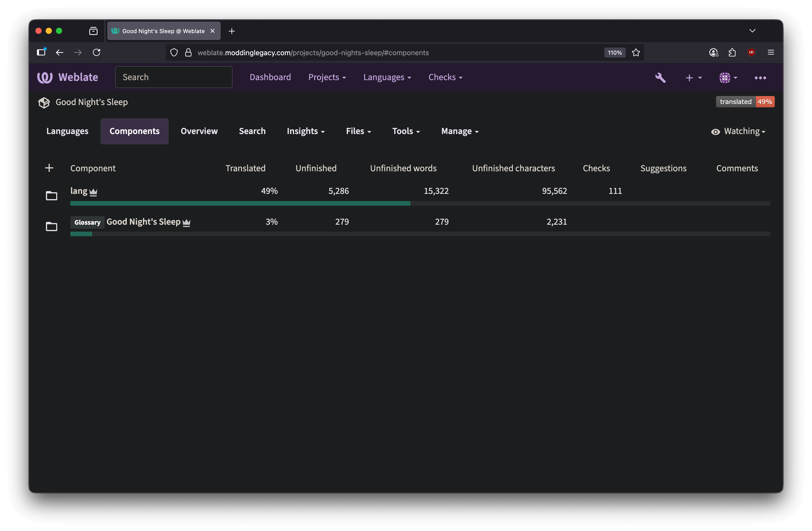Click the tracking protection shield icon
This screenshot has width=812, height=531.
tap(174, 53)
